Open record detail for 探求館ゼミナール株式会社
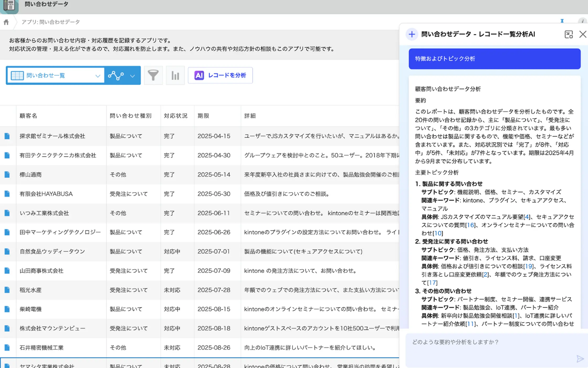Screen dimensions: 588x368 (x=7, y=136)
